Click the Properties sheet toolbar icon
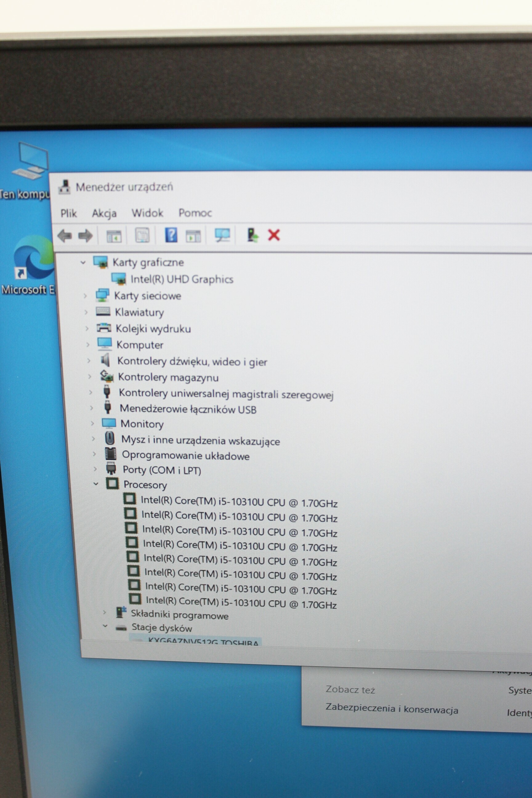 tap(142, 235)
